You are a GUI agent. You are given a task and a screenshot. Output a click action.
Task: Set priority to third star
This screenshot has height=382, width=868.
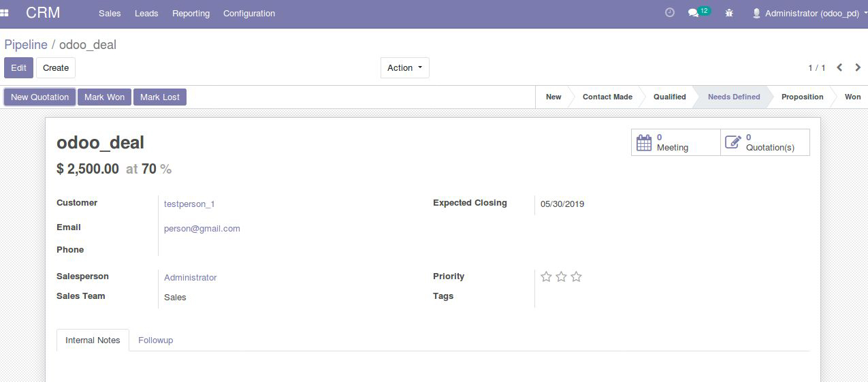point(576,276)
